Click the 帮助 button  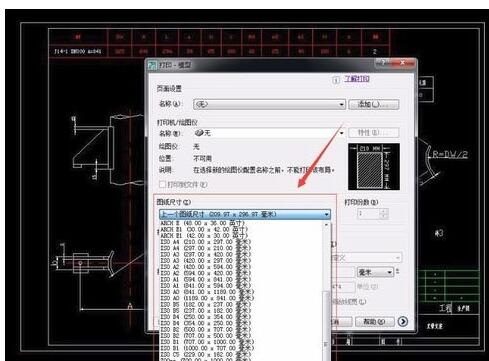375,322
